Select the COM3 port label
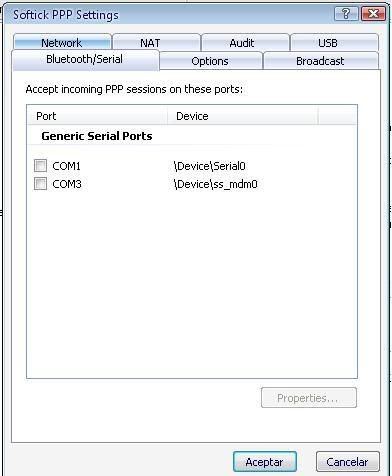 point(67,184)
